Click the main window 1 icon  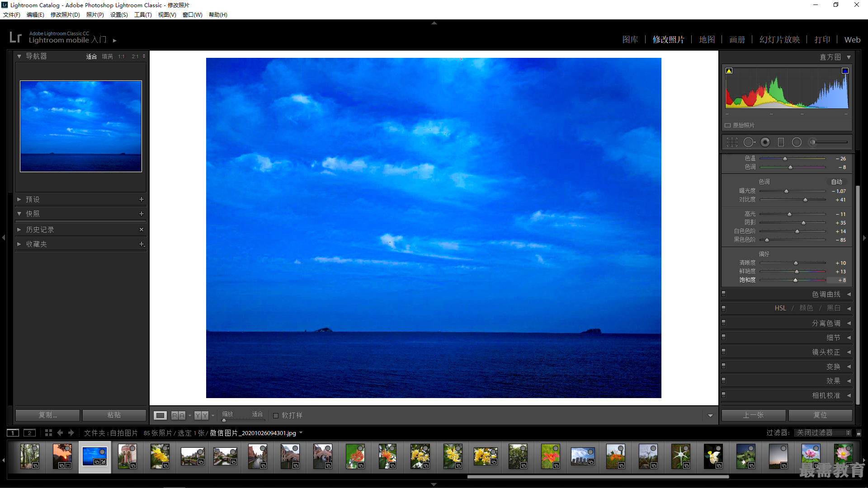click(13, 433)
